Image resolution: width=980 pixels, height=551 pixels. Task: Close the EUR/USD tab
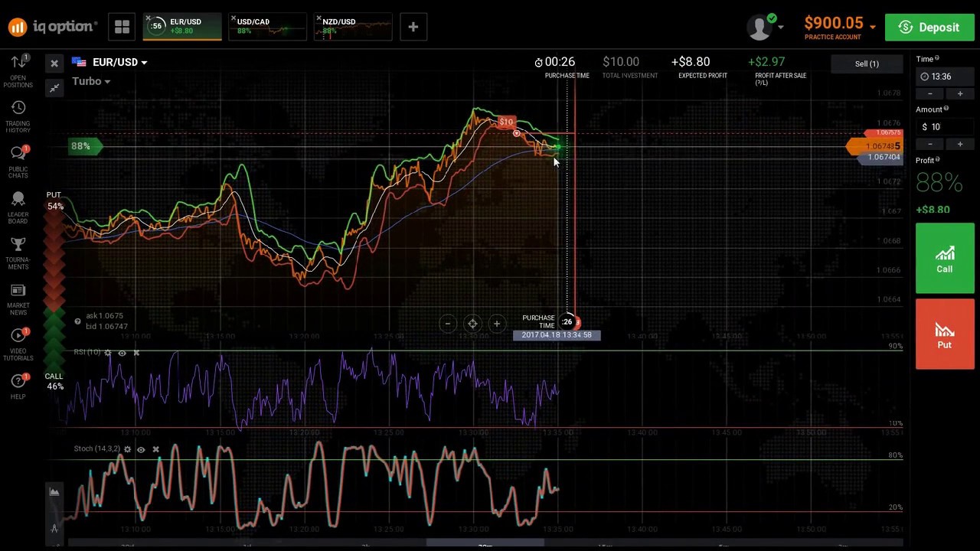click(x=148, y=18)
